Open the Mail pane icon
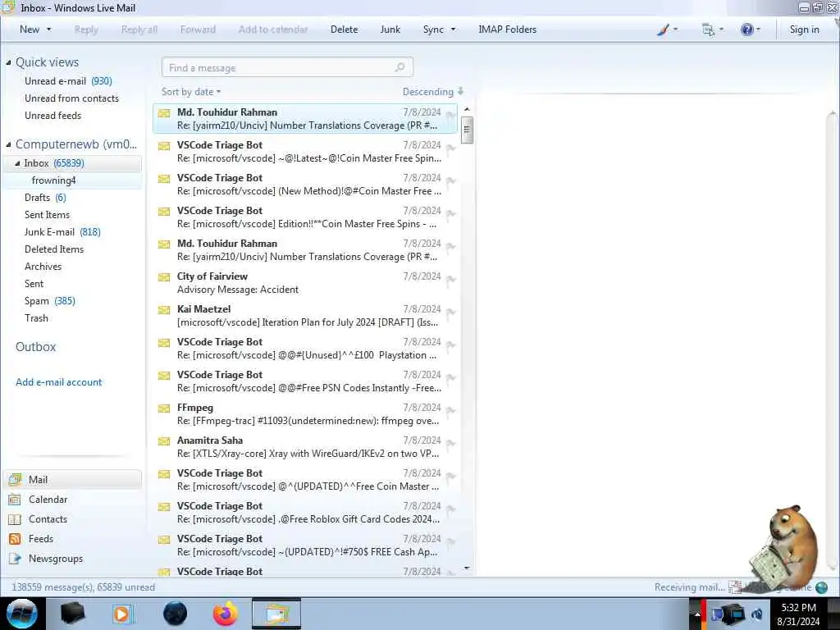Viewport: 840px width, 630px height. point(15,479)
